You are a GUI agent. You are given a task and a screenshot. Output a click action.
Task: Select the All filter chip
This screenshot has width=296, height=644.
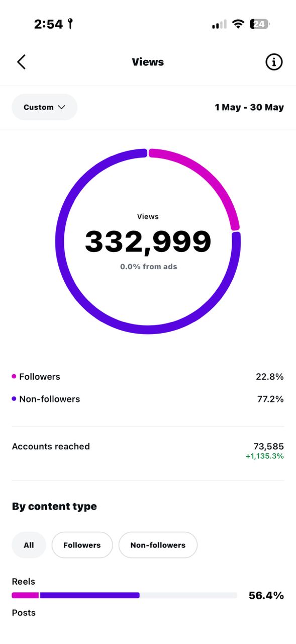(x=29, y=545)
